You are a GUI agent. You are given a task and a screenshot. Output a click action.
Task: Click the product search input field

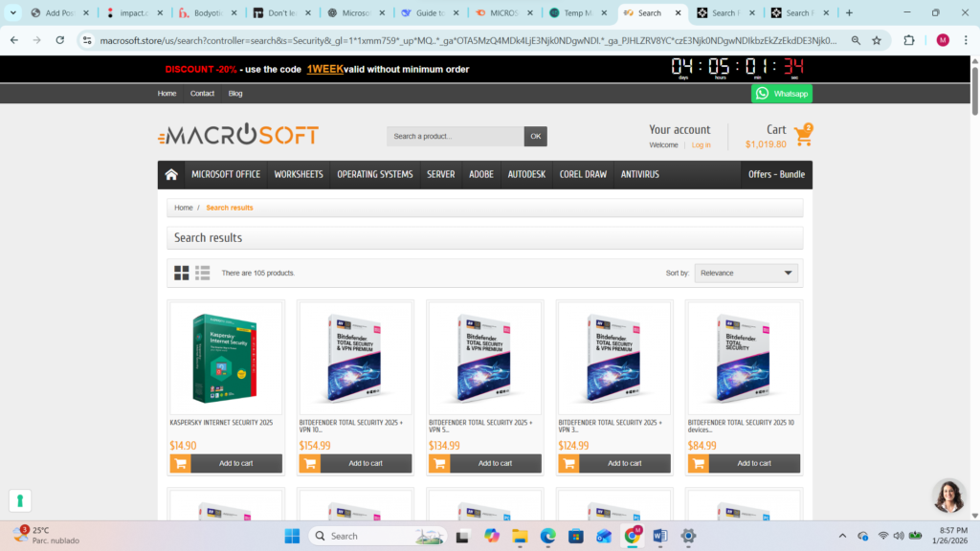[x=456, y=136]
